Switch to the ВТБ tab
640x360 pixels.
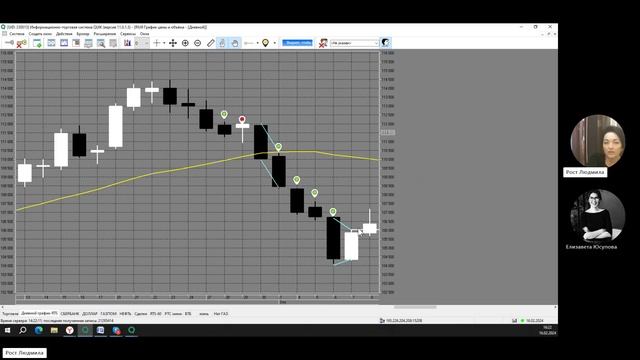(x=188, y=314)
